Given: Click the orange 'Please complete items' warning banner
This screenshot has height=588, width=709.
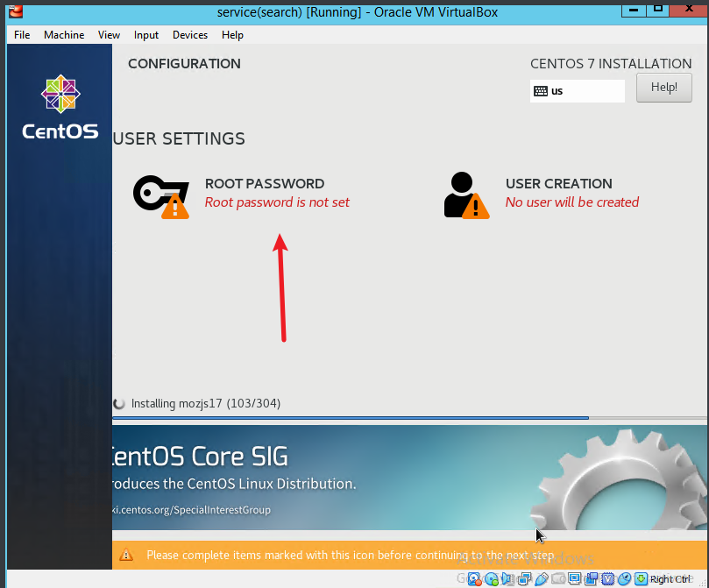Looking at the screenshot, I should (x=409, y=555).
